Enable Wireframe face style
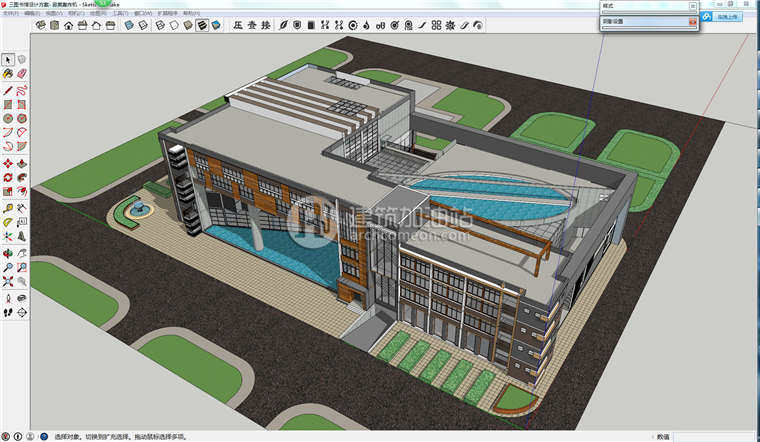 pos(160,25)
